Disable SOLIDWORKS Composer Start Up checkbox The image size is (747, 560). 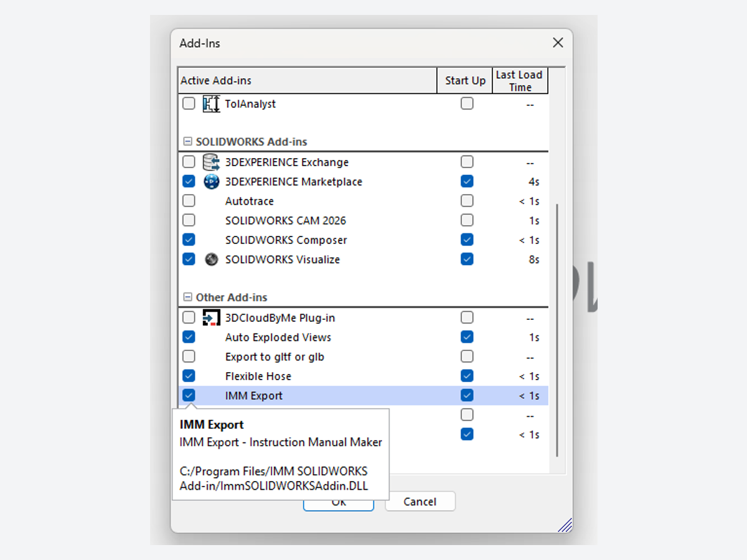coord(467,240)
